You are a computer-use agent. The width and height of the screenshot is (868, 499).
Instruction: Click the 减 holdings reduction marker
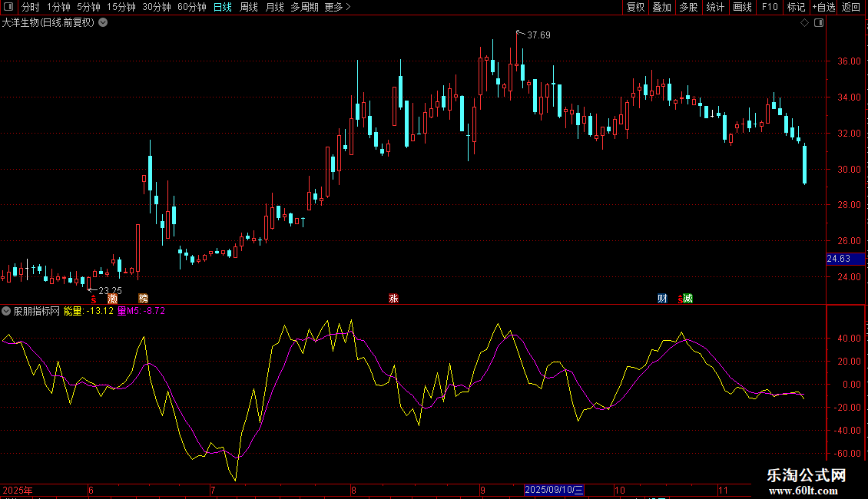click(x=687, y=299)
